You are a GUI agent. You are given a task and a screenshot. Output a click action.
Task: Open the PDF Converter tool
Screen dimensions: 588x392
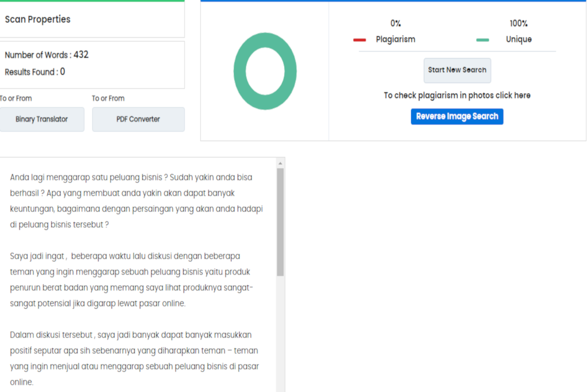[138, 119]
